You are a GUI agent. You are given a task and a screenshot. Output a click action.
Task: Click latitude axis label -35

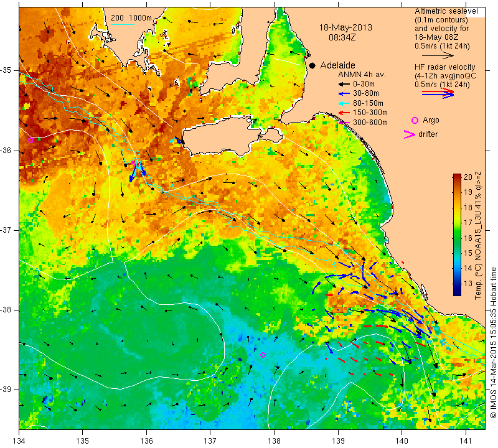click(x=6, y=70)
